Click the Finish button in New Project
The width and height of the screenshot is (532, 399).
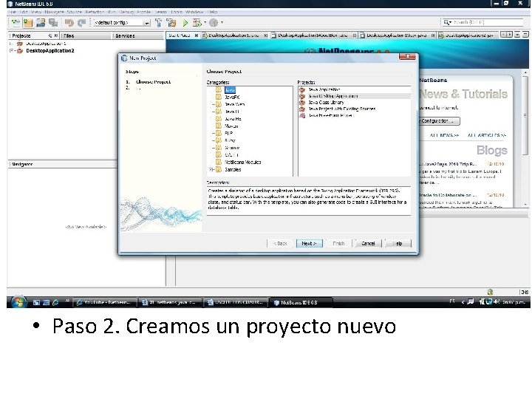click(338, 244)
